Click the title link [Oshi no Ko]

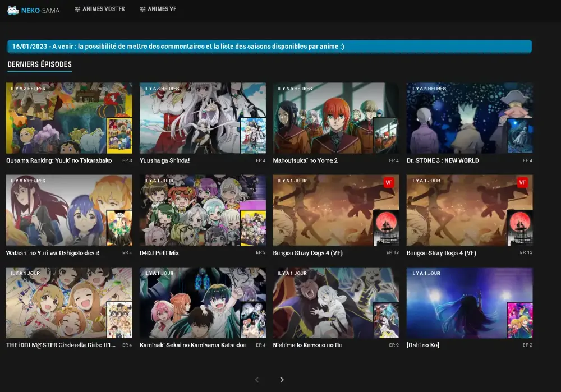[x=422, y=345]
